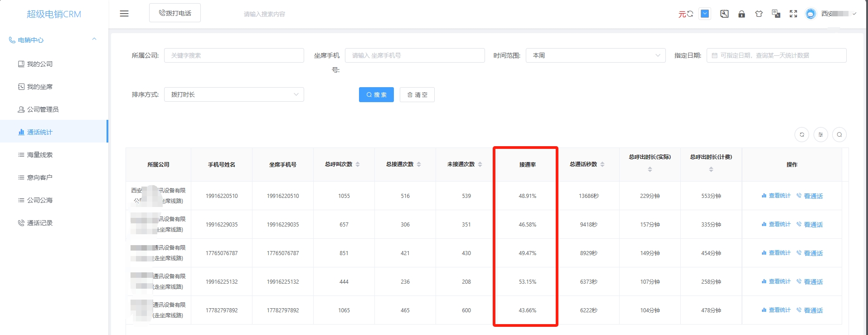Click the blue checkbox dropdown in header

coord(705,14)
